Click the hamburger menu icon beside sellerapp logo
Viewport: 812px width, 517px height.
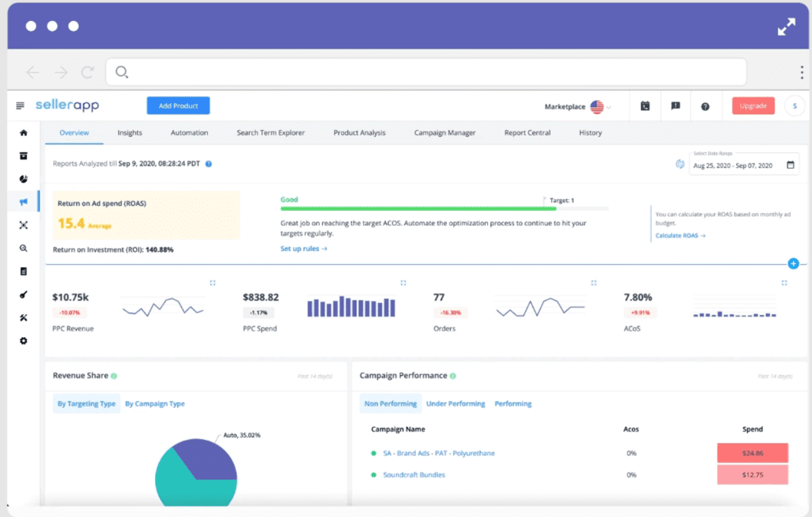[20, 106]
